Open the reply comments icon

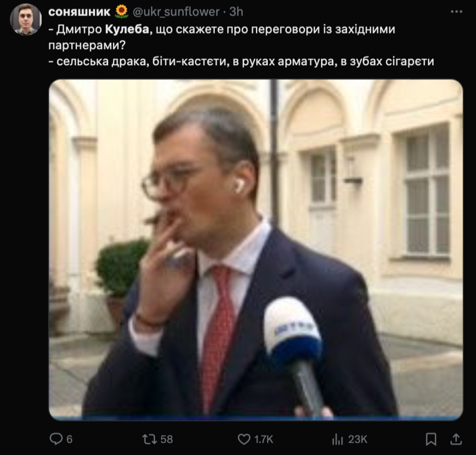coord(56,439)
